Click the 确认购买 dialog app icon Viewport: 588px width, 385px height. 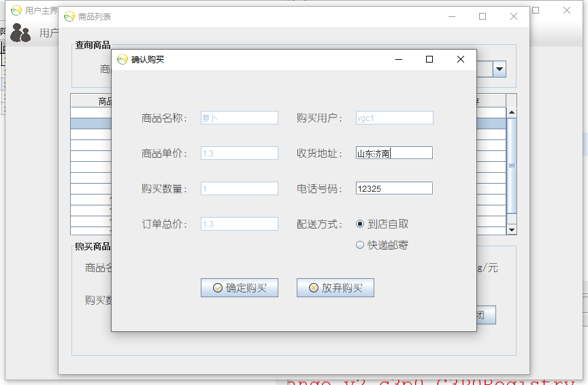pos(122,59)
